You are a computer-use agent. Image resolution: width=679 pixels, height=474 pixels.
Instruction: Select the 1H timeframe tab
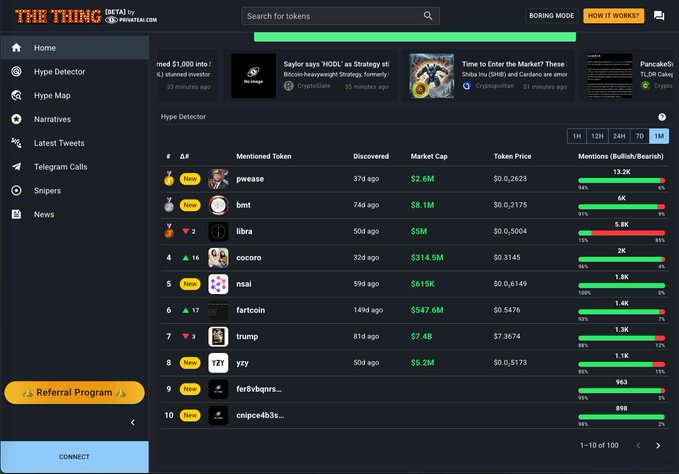click(577, 136)
